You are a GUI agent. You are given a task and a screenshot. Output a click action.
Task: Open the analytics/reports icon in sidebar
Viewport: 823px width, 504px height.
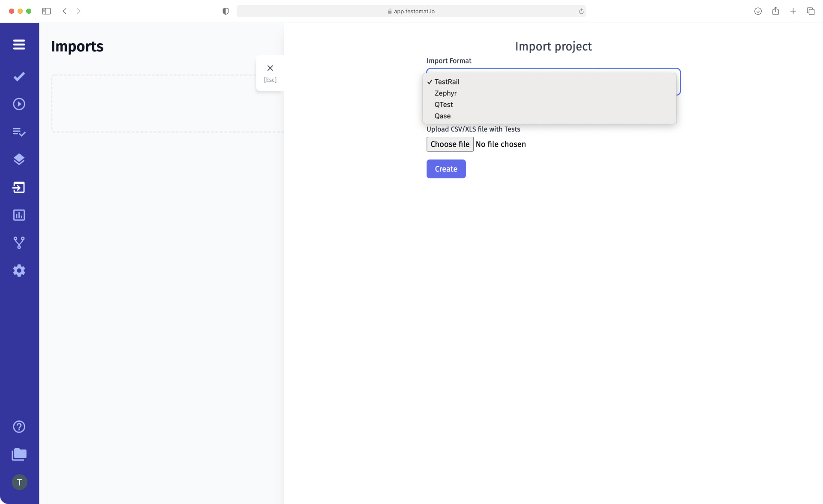(x=19, y=214)
